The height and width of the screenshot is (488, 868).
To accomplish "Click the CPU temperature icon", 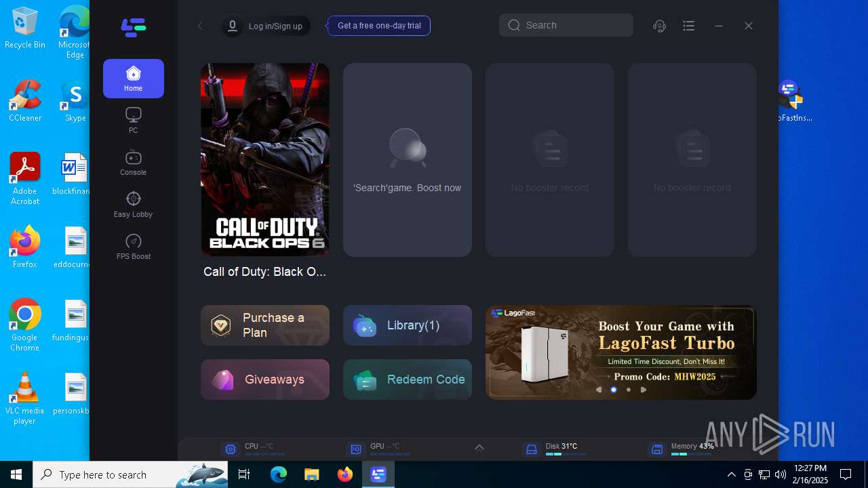I will click(x=231, y=449).
